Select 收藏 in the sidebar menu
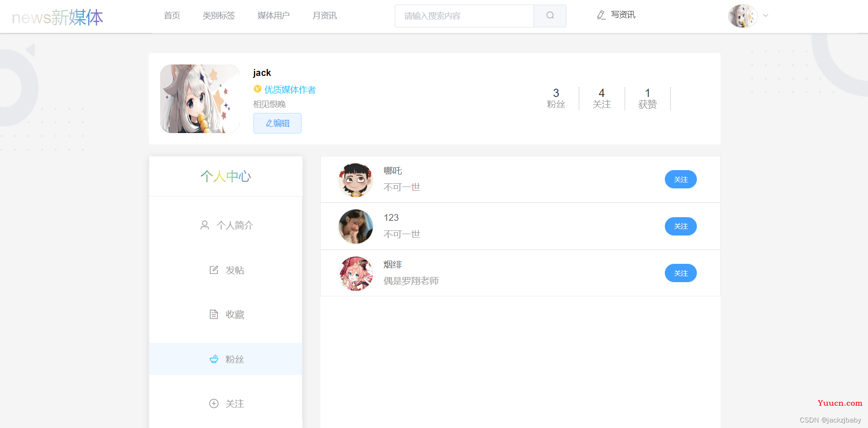Image resolution: width=868 pixels, height=428 pixels. 226,314
